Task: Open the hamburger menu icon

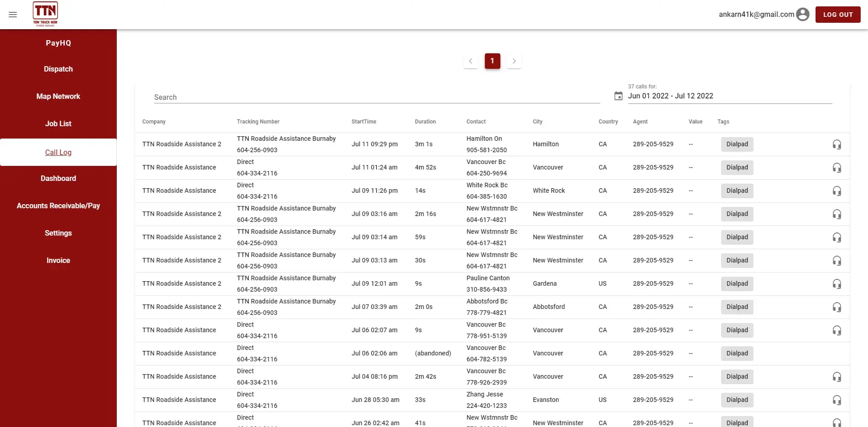Action: (13, 15)
